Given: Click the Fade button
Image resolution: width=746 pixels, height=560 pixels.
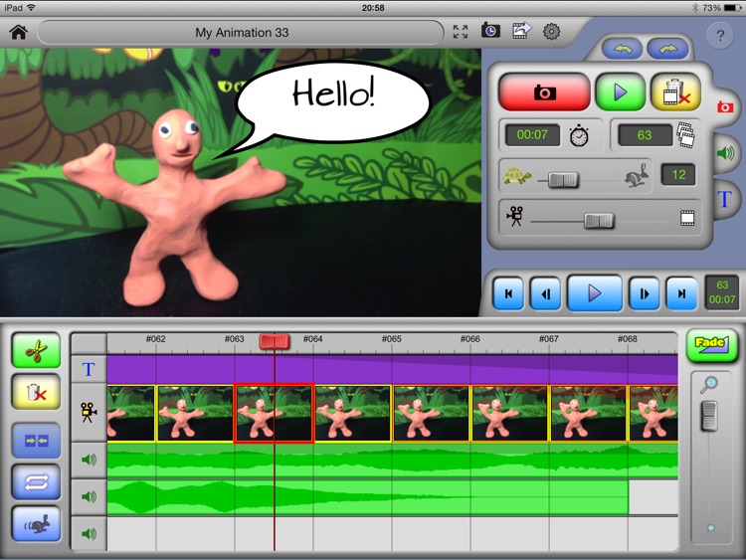Looking at the screenshot, I should (711, 345).
